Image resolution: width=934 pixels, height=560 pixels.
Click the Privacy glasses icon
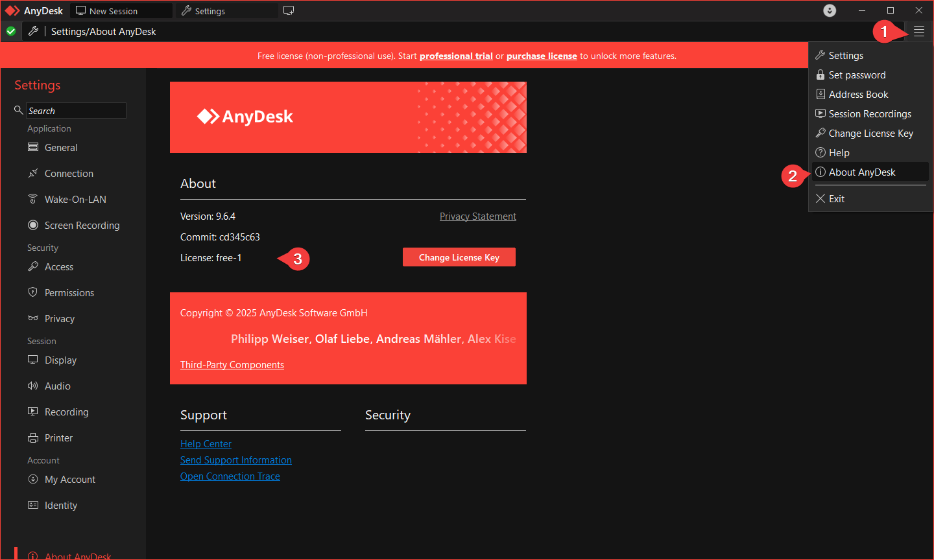click(x=33, y=318)
